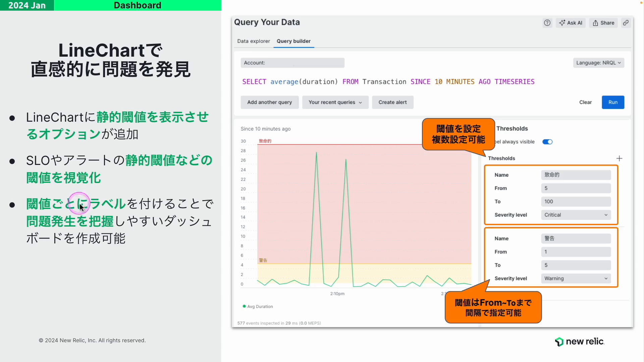
Task: Click the Account input field
Action: (292, 63)
